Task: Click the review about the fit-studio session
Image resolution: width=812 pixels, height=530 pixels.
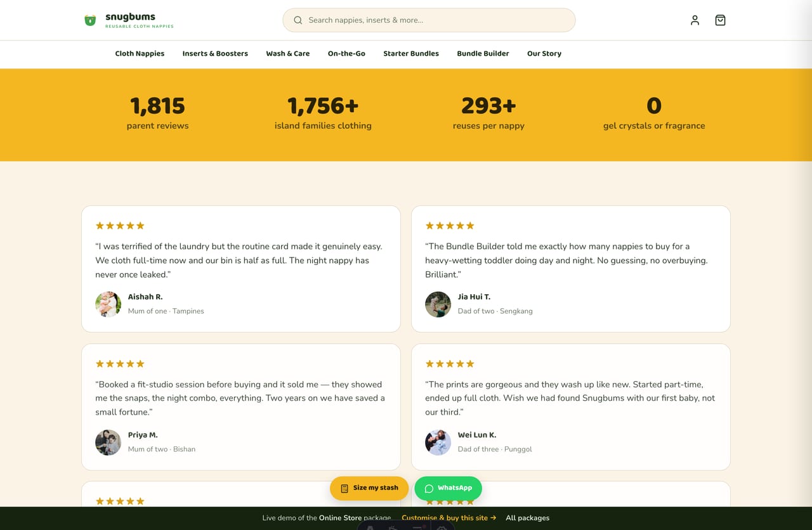Action: (240, 398)
